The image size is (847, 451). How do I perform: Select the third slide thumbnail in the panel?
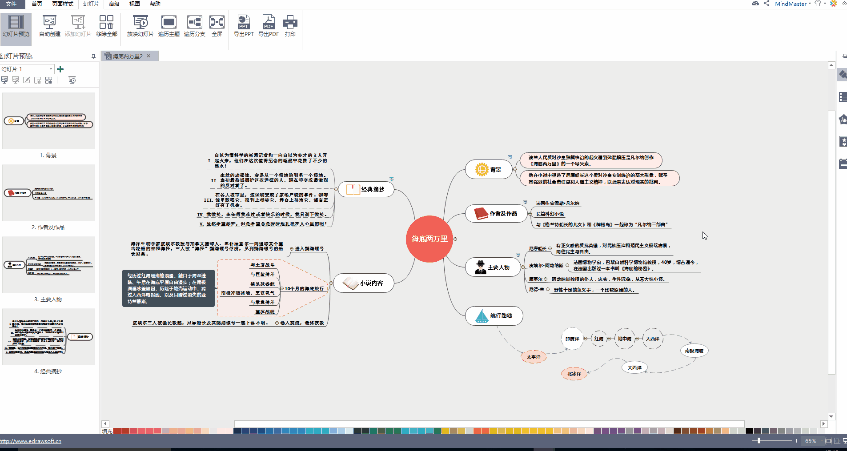[x=48, y=264]
